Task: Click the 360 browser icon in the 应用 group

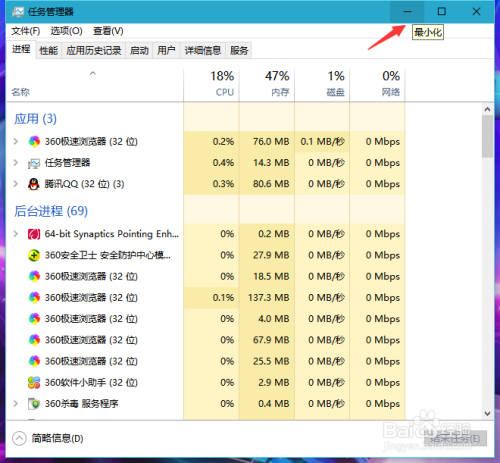Action: coord(34,142)
